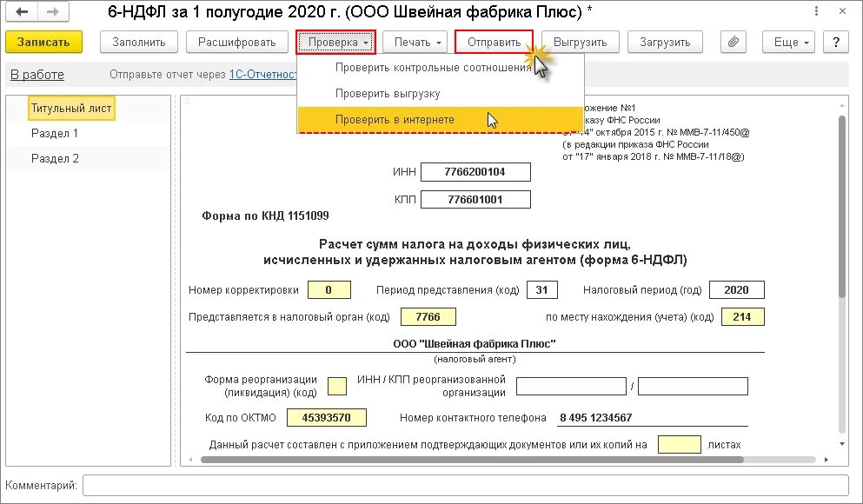Viewport: 863px width, 504px height.
Task: Click the vertical scrollbar of the form
Action: pyautogui.click(x=842, y=207)
